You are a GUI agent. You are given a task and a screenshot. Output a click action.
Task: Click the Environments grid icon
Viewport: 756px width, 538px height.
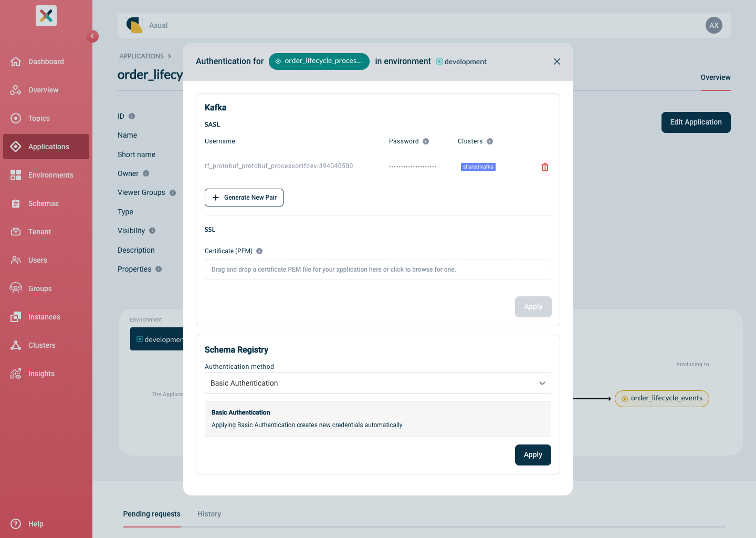(x=16, y=175)
